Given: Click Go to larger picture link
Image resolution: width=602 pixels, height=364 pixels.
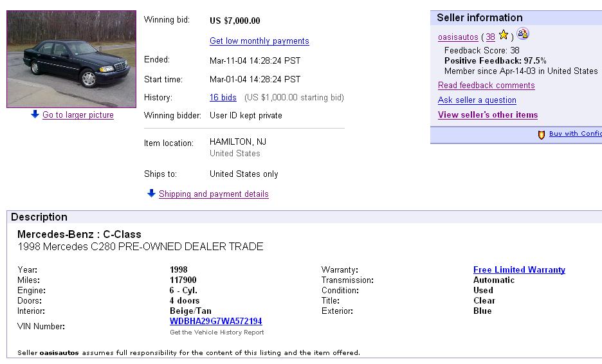Looking at the screenshot, I should [x=78, y=115].
